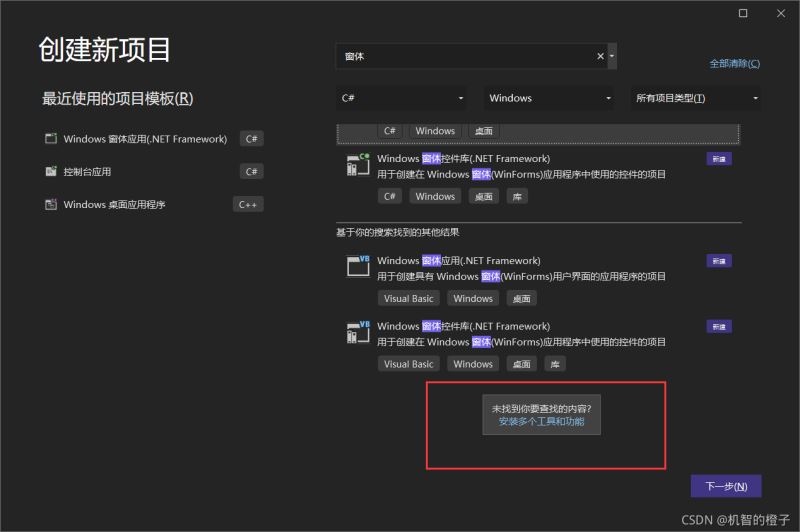Click the 新建 badge on the C# control library

tap(719, 159)
